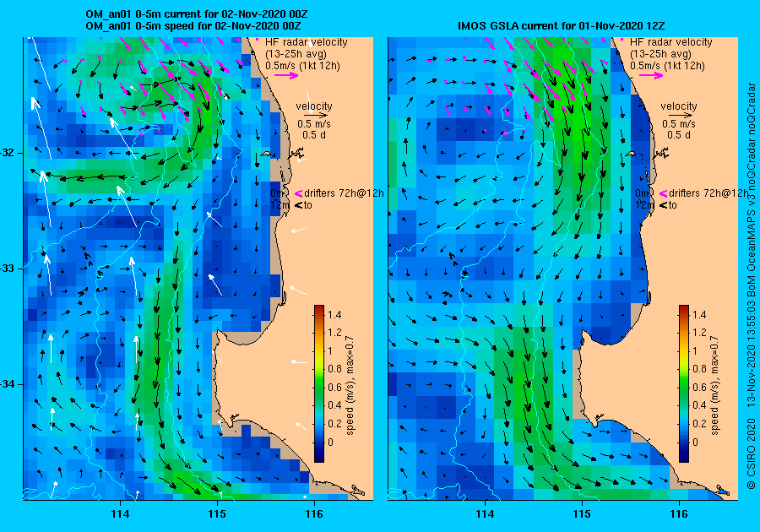Click longitude label '115' under OM_an01 map
Screen dimensions: 760x532
coord(217,514)
